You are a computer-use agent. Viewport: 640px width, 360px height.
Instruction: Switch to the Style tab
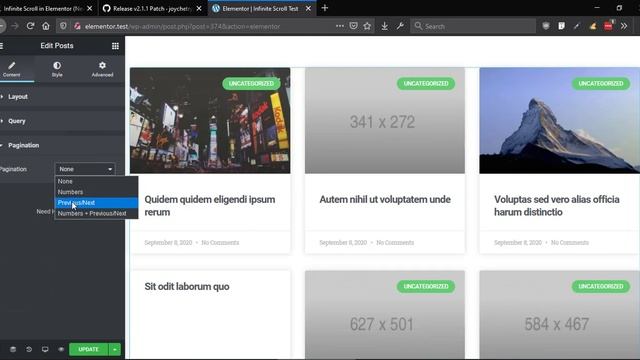pyautogui.click(x=57, y=69)
